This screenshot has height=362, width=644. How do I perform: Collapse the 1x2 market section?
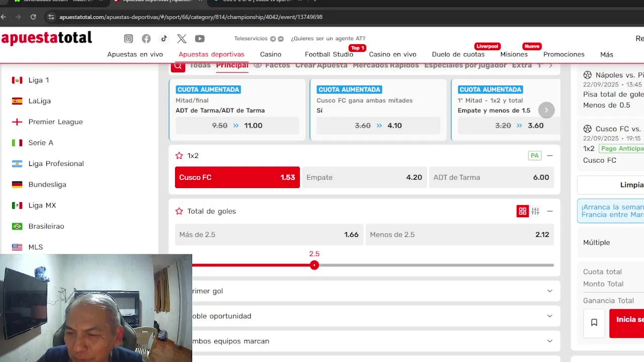pyautogui.click(x=549, y=156)
